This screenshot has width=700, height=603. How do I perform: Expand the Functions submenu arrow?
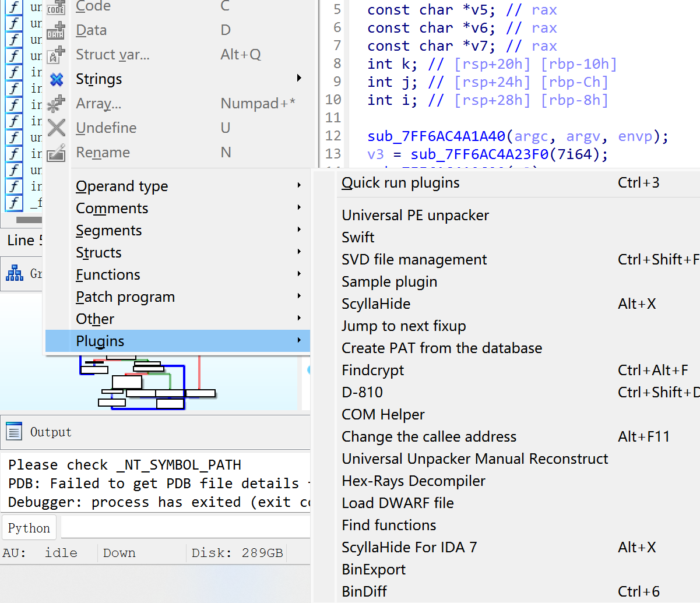299,274
